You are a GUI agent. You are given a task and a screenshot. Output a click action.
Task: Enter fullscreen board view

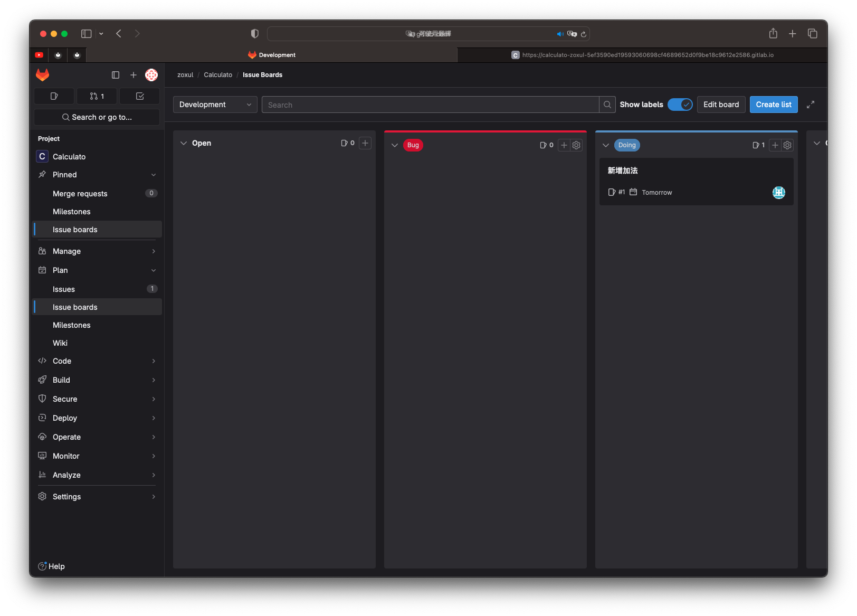click(x=811, y=105)
